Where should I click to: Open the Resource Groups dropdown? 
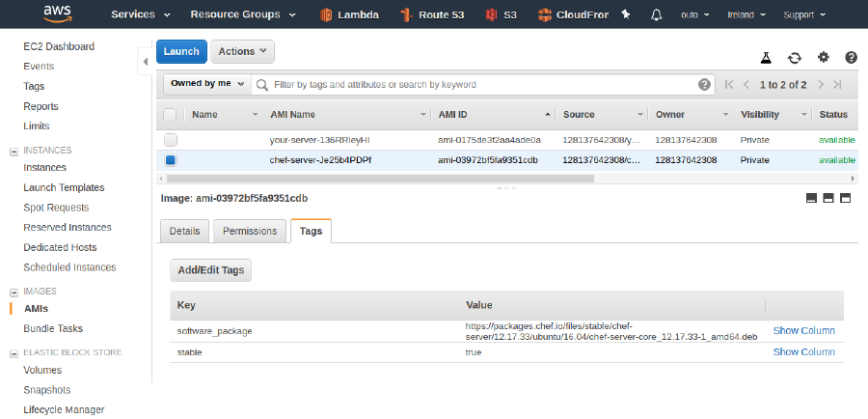pos(243,15)
